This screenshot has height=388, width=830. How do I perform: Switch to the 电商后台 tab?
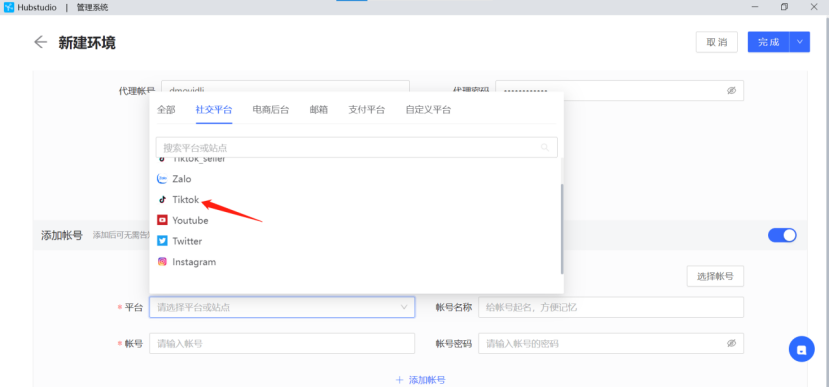click(x=270, y=110)
